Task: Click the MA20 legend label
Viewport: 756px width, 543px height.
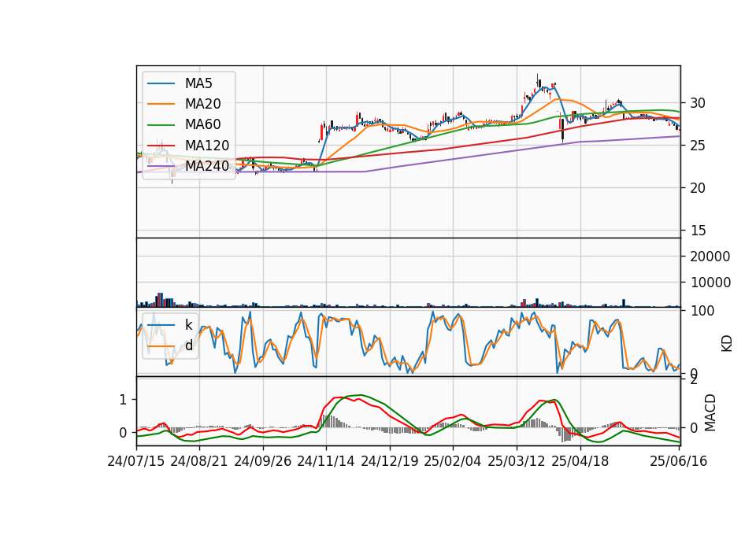Action: 203,104
